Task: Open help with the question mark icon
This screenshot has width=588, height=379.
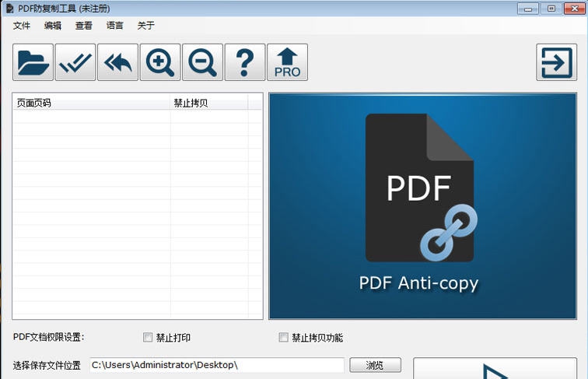Action: tap(245, 62)
